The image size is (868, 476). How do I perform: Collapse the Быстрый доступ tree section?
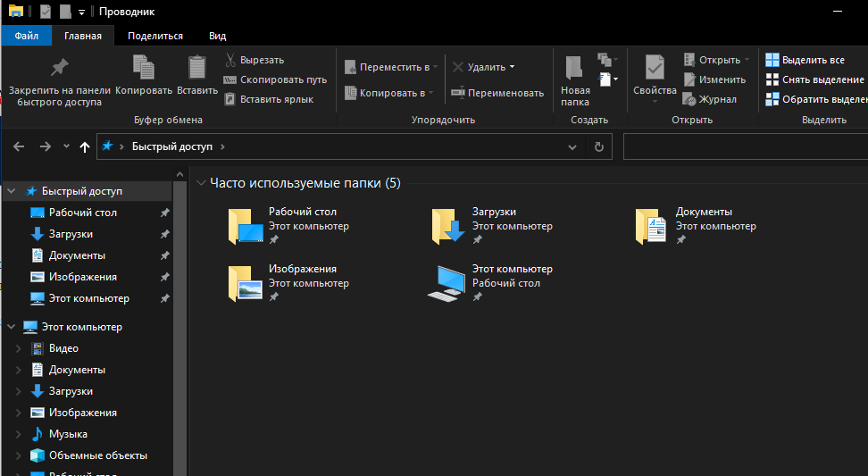point(11,191)
